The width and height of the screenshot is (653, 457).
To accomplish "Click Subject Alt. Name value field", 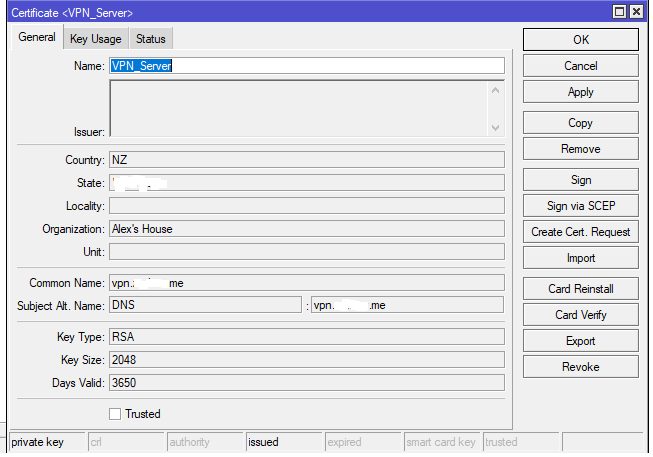I will tap(407, 305).
